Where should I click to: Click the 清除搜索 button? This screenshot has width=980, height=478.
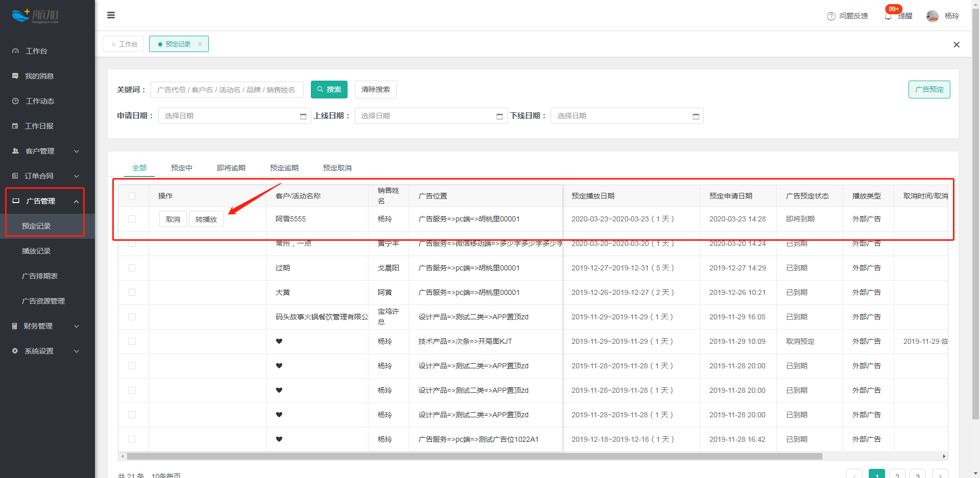(x=376, y=90)
